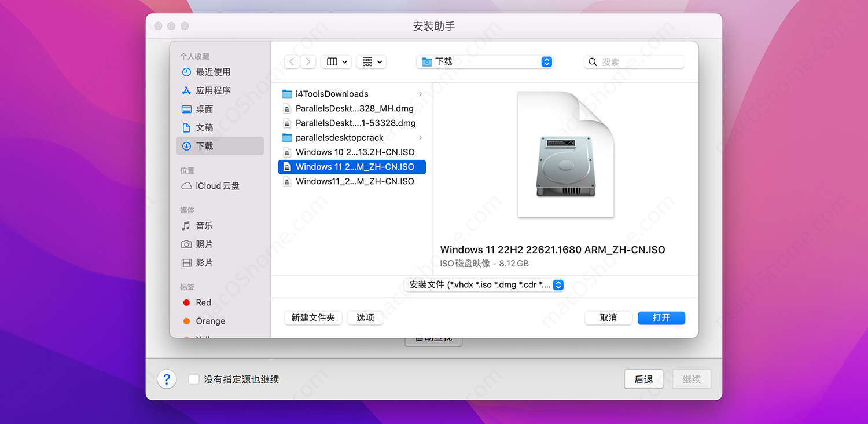Image resolution: width=868 pixels, height=424 pixels.
Task: Expand the i4ToolsDownloads folder chevron
Action: [x=421, y=94]
